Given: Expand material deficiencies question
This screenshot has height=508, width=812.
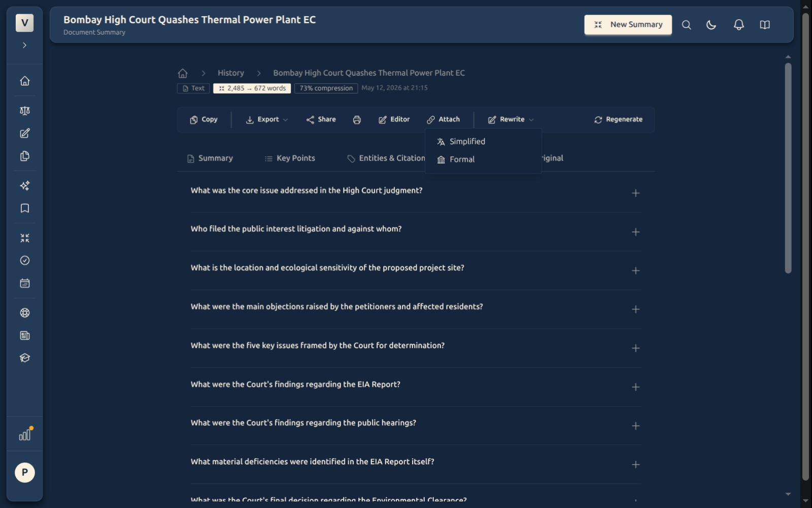Looking at the screenshot, I should pos(416,464).
